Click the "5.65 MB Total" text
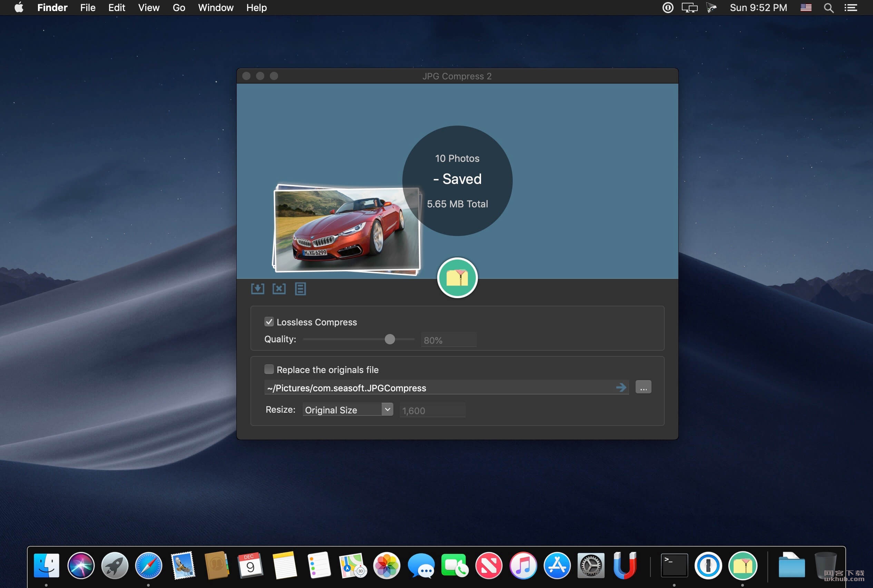Screen dimensions: 873x588 click(x=457, y=204)
